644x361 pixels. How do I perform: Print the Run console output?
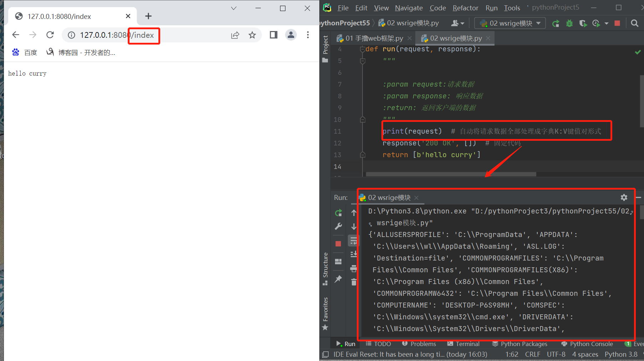click(x=354, y=268)
